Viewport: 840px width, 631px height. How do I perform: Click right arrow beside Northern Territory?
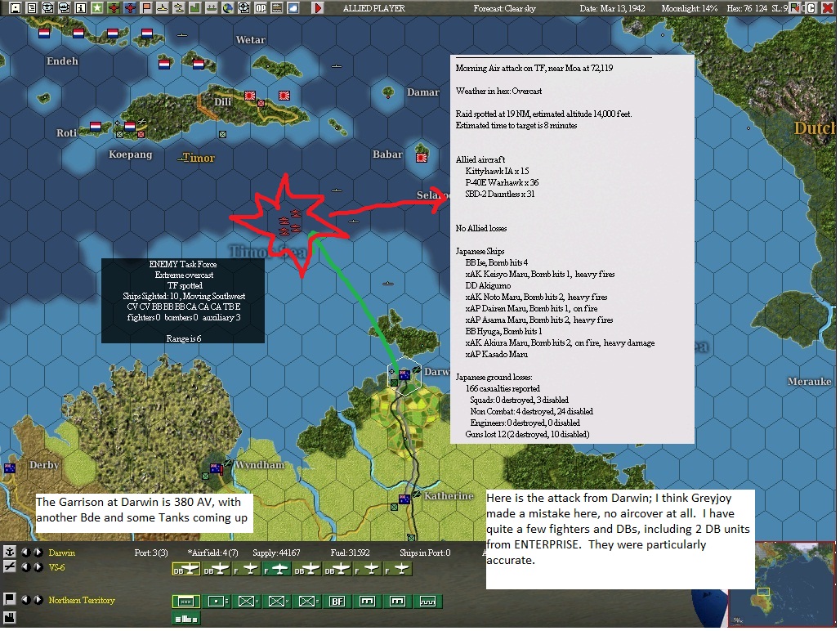tap(38, 599)
